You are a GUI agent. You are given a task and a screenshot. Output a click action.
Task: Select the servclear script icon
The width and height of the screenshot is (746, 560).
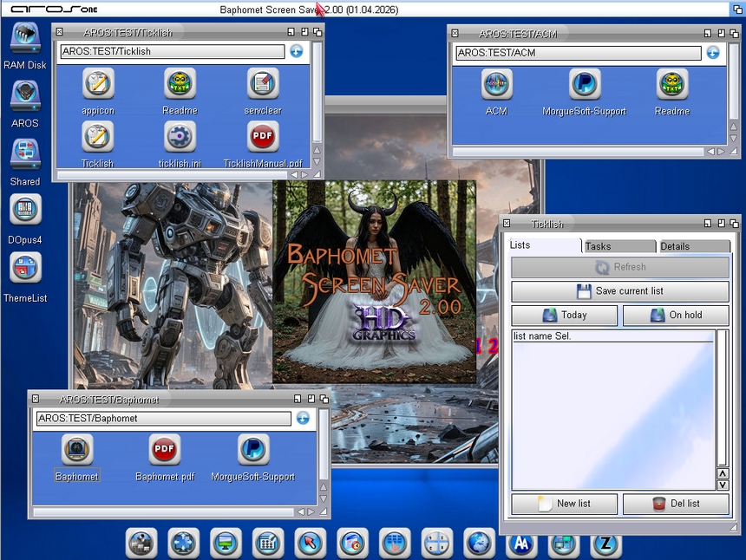(262, 85)
